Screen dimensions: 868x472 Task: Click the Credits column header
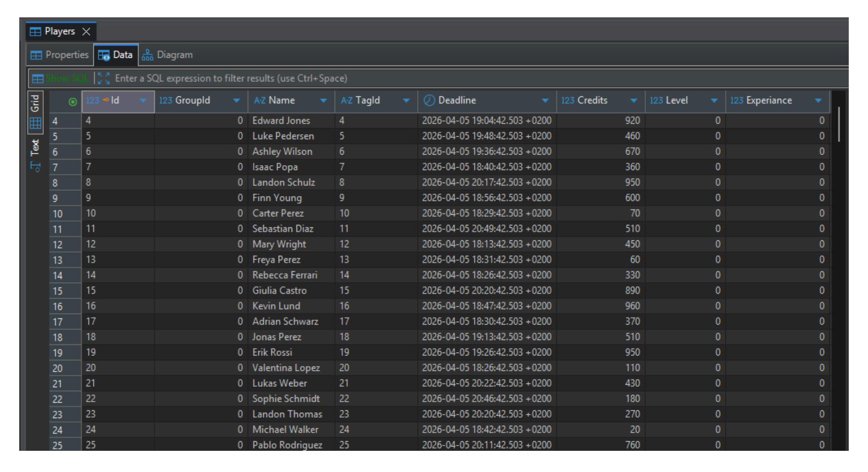point(600,101)
